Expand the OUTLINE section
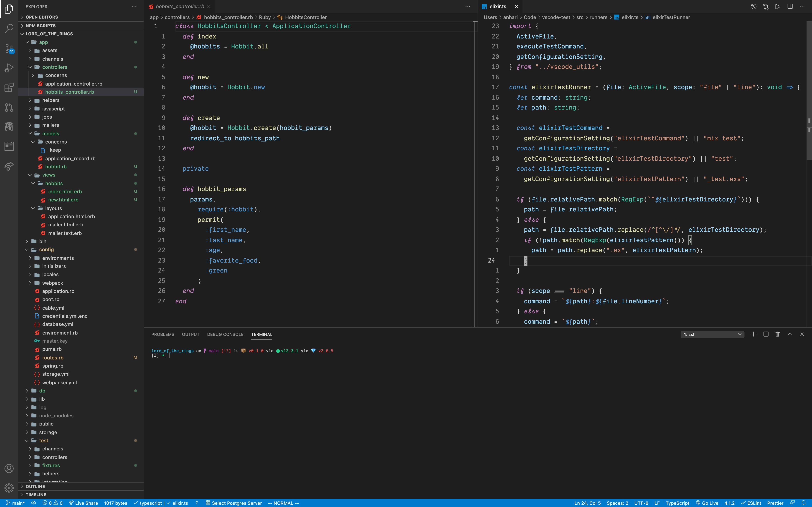The width and height of the screenshot is (812, 507). [x=35, y=486]
